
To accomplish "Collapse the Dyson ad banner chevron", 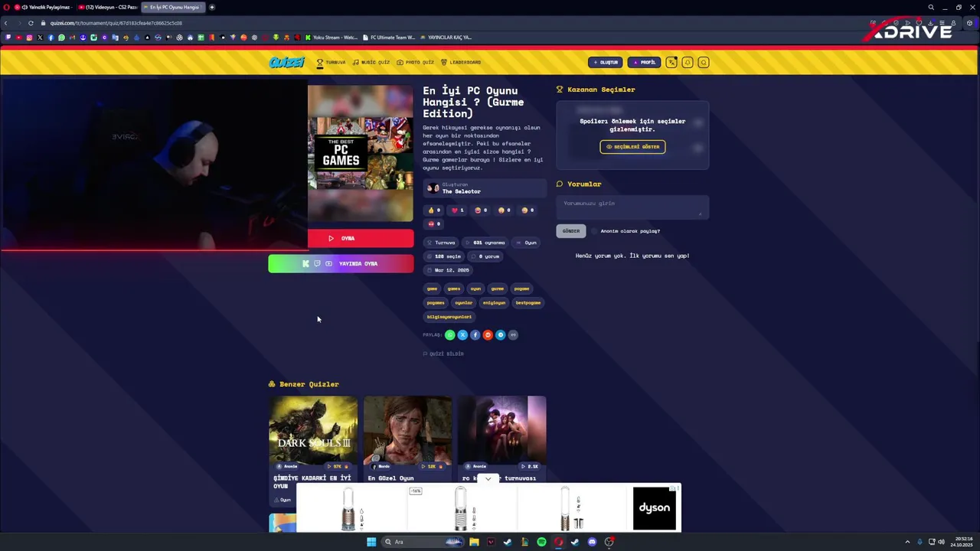I will [488, 479].
